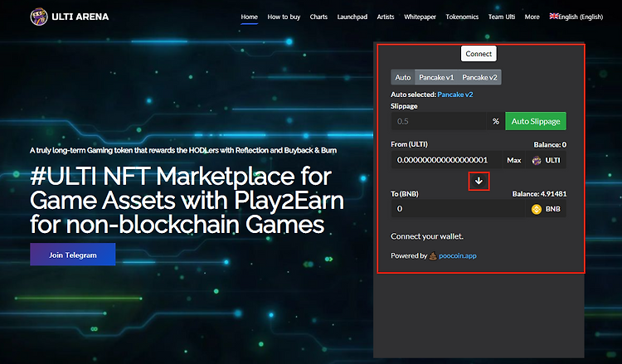Open the Whitepaper link in navigation
The height and width of the screenshot is (364, 622).
(420, 17)
